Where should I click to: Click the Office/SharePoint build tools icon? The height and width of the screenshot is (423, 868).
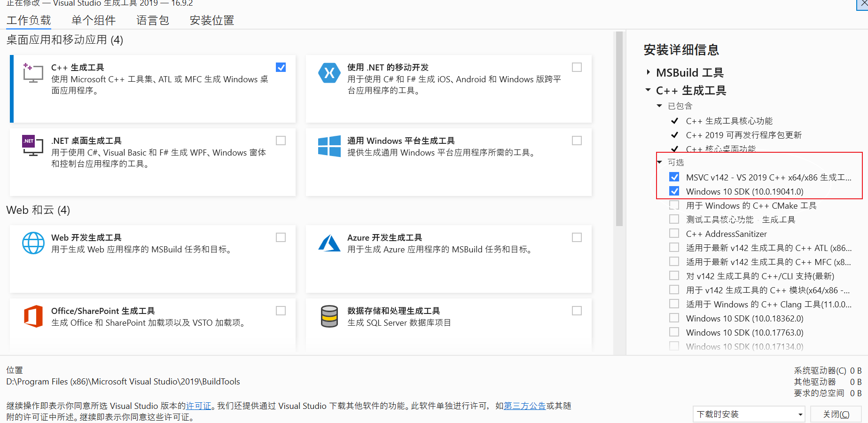click(33, 316)
